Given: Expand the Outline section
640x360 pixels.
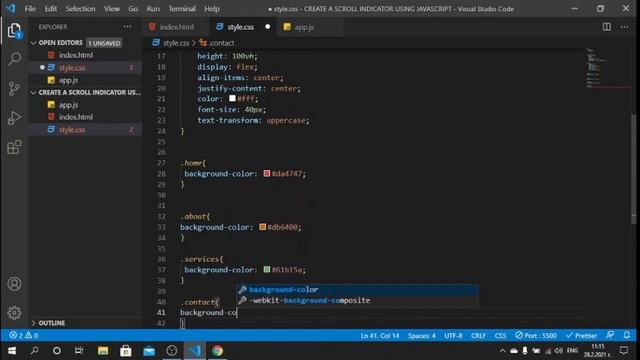Looking at the screenshot, I should pos(33,323).
